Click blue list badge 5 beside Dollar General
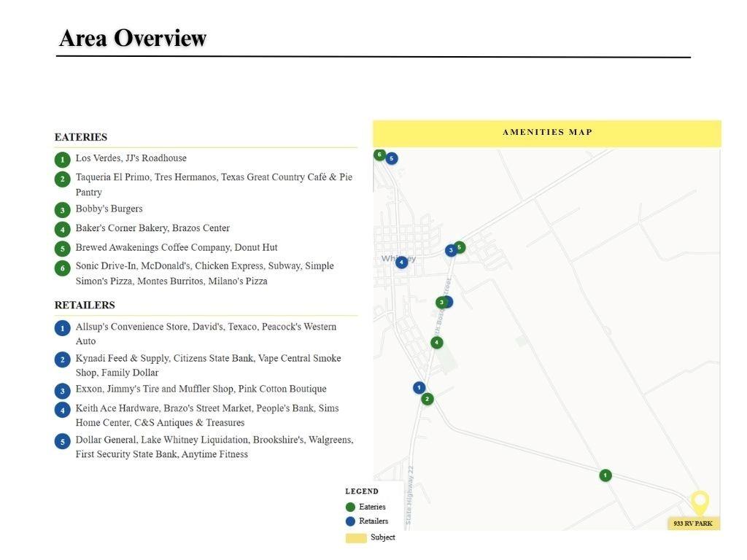This screenshot has width=747, height=560. pyautogui.click(x=63, y=441)
